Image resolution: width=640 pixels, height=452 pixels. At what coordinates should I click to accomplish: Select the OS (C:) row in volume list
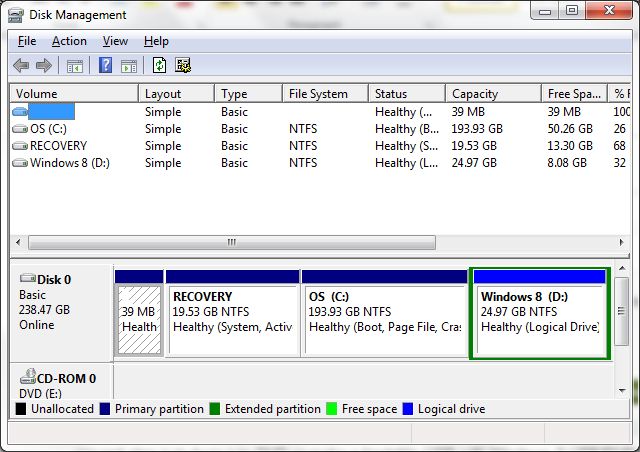48,128
